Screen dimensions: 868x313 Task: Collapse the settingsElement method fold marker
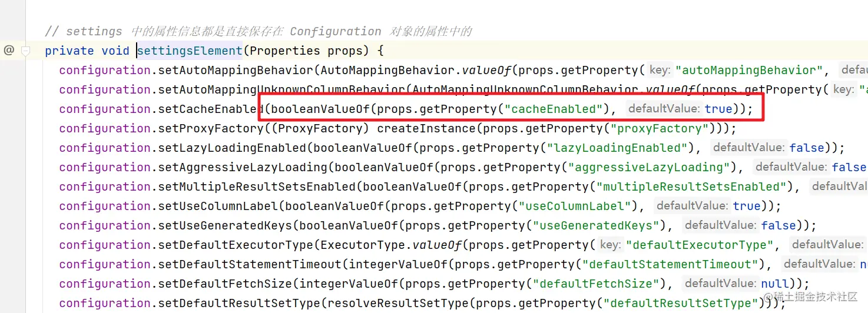(25, 51)
